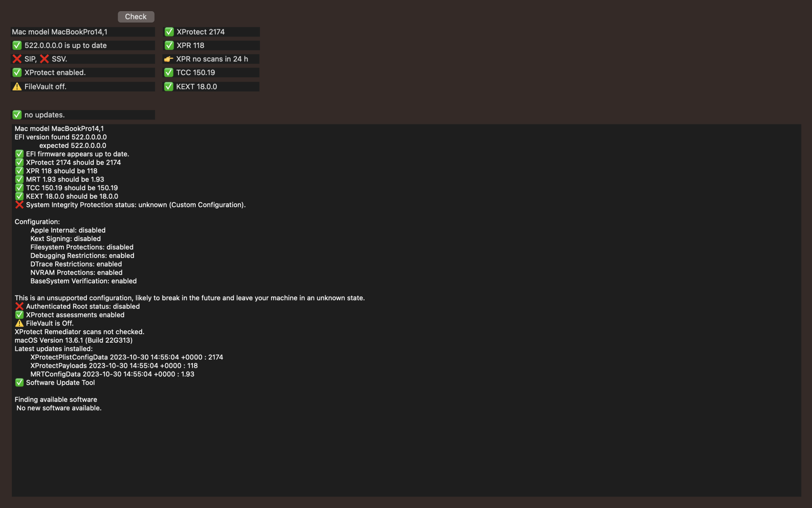The height and width of the screenshot is (508, 812).
Task: Click the 522.0.0.0.0 is up to date field
Action: click(83, 46)
